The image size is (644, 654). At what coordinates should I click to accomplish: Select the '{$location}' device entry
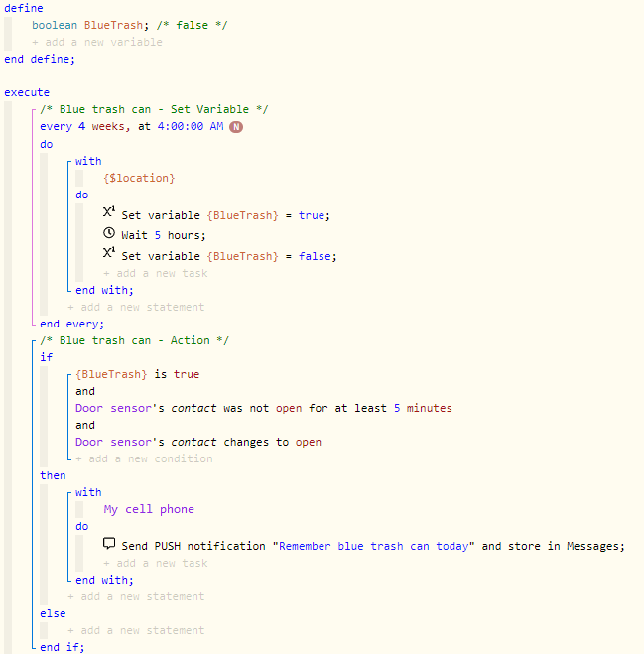click(x=139, y=178)
